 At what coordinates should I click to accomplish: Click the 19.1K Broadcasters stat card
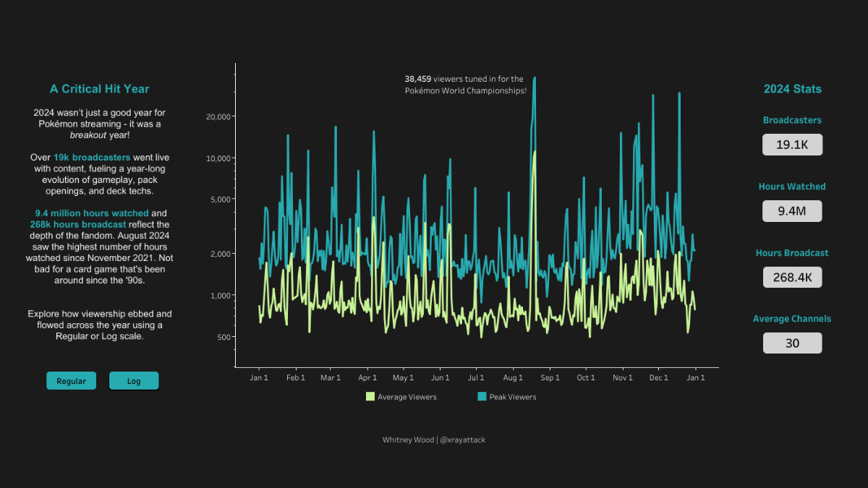792,145
